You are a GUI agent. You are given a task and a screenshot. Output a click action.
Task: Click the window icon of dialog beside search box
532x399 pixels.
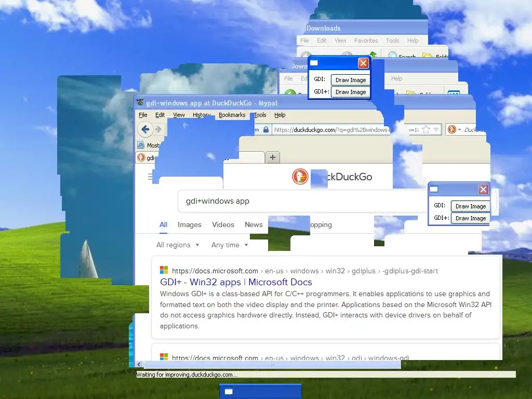[434, 189]
